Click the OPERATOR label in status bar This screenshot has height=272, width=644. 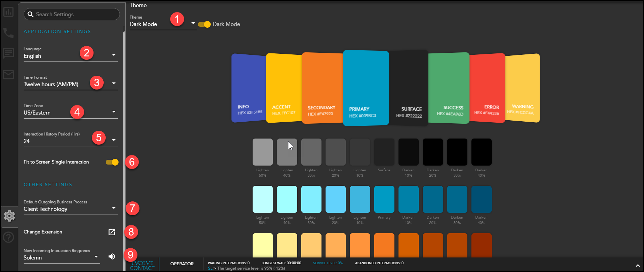pyautogui.click(x=182, y=264)
